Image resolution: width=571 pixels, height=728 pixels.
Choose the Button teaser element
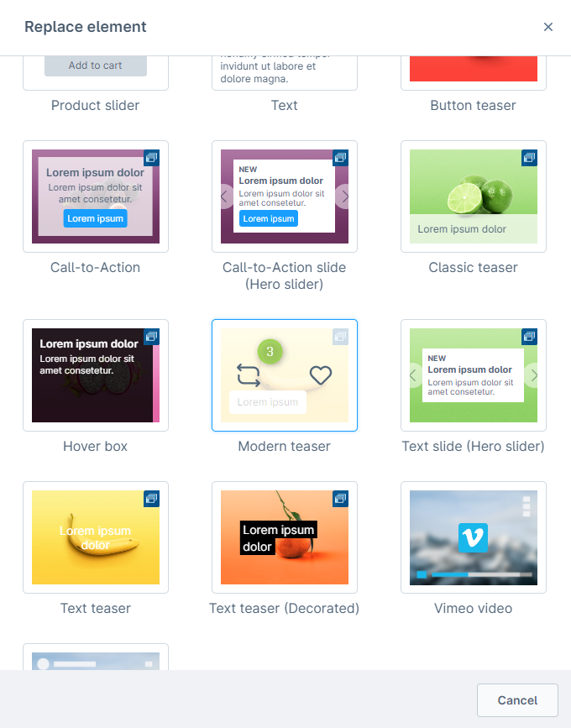(x=473, y=73)
